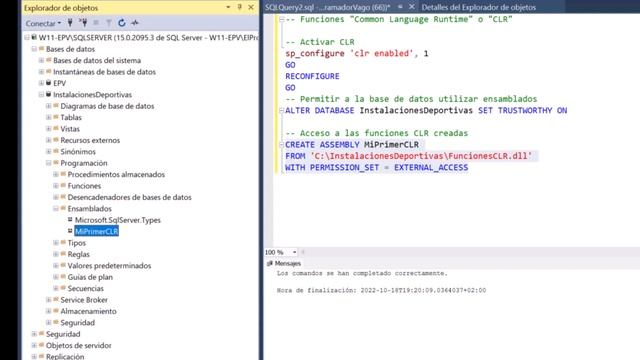Close the SQLQuery2.sql tab
Viewport: 640px width, 360px height.
tap(411, 7)
